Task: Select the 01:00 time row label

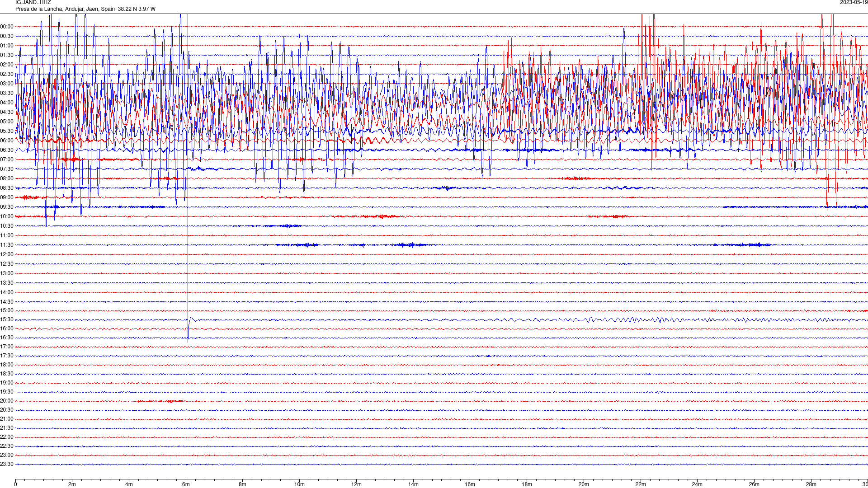Action: pos(7,46)
